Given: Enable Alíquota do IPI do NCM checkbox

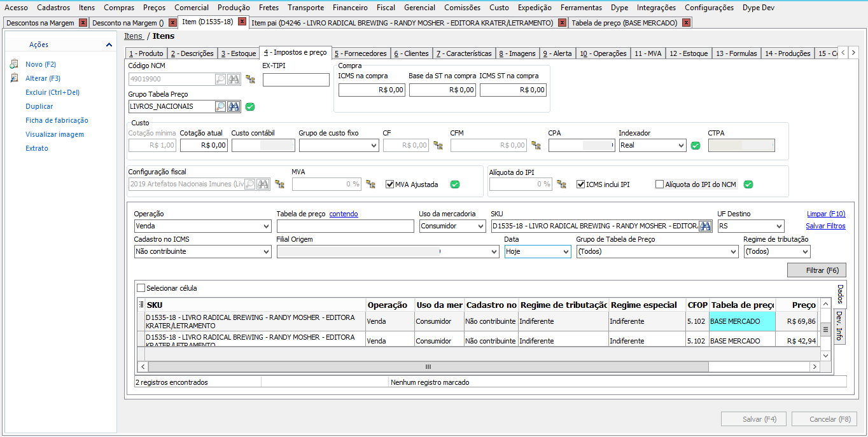Looking at the screenshot, I should 659,184.
